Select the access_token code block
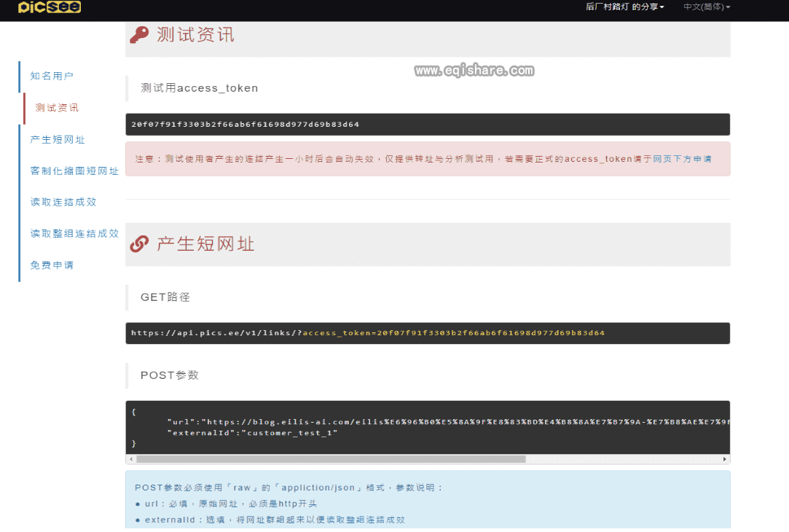 [x=428, y=124]
